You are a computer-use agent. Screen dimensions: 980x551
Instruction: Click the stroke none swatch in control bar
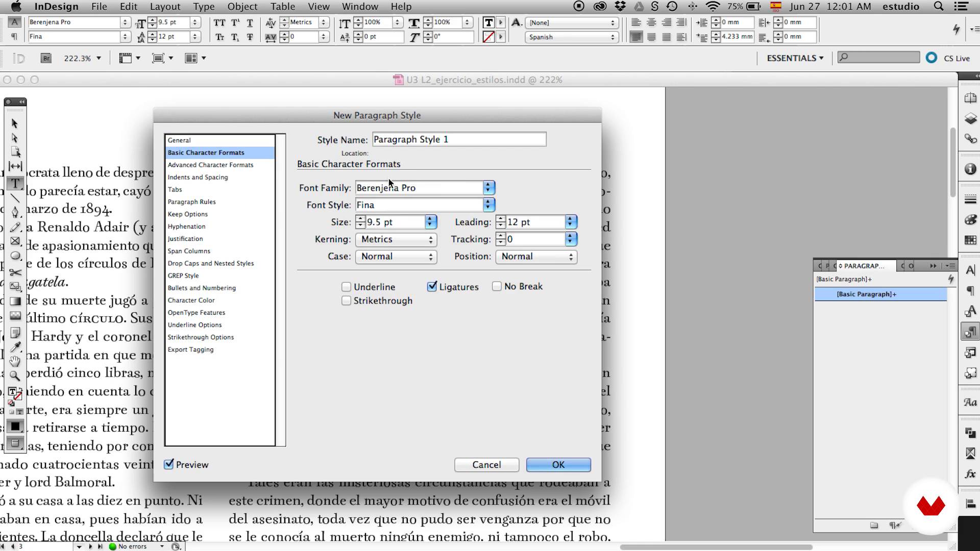tap(488, 37)
